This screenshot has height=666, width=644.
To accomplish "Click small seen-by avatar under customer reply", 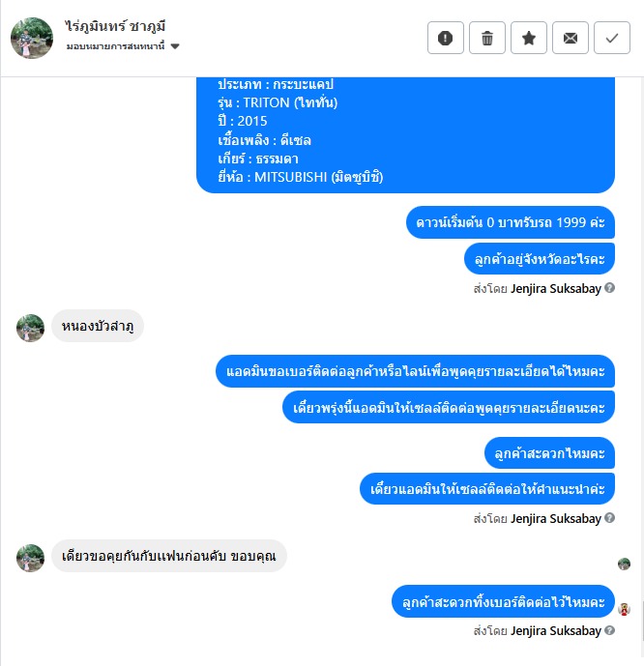I will (624, 565).
